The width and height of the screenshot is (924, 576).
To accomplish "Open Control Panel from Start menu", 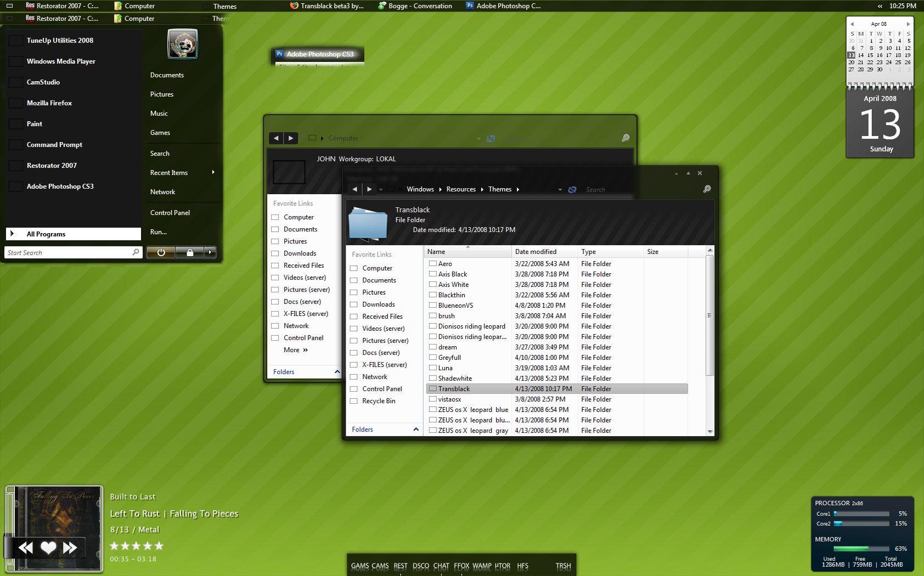I will pyautogui.click(x=170, y=213).
